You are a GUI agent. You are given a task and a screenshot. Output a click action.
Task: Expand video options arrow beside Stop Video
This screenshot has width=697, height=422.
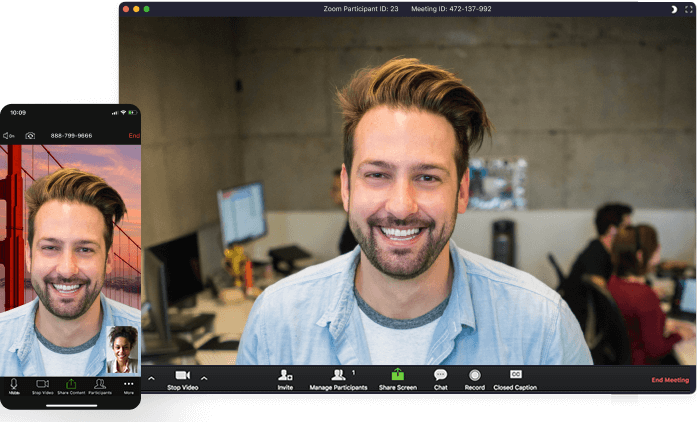204,378
